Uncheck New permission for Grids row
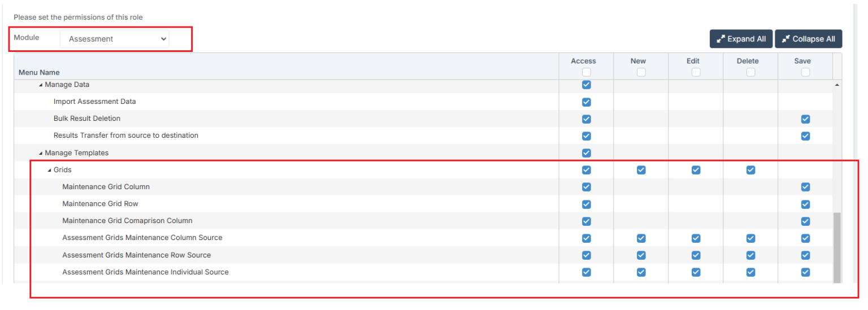 pos(641,170)
